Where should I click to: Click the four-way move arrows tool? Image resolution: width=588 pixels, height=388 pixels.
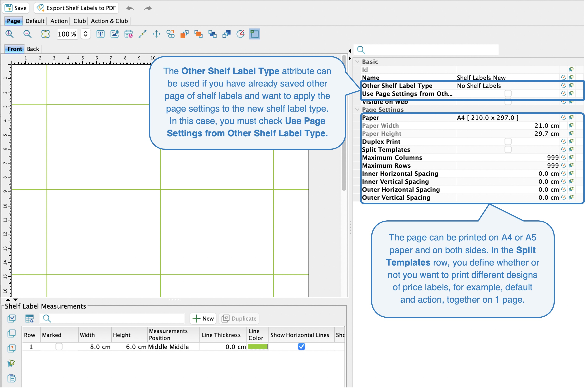click(157, 34)
